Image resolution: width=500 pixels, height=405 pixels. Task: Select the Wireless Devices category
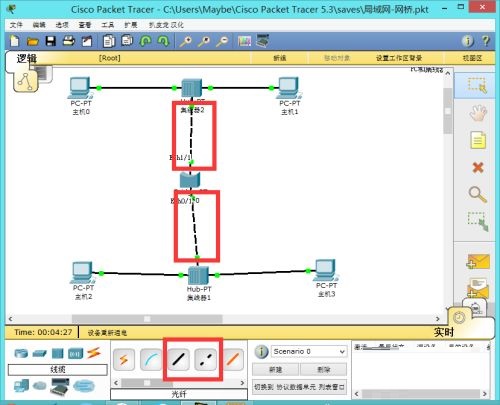[75, 353]
